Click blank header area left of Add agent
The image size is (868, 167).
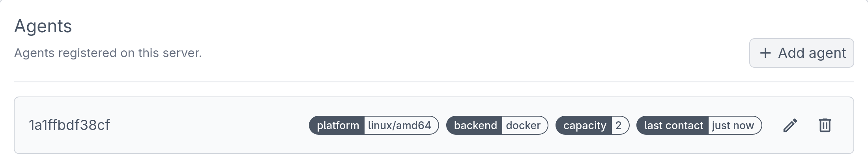pyautogui.click(x=473, y=53)
